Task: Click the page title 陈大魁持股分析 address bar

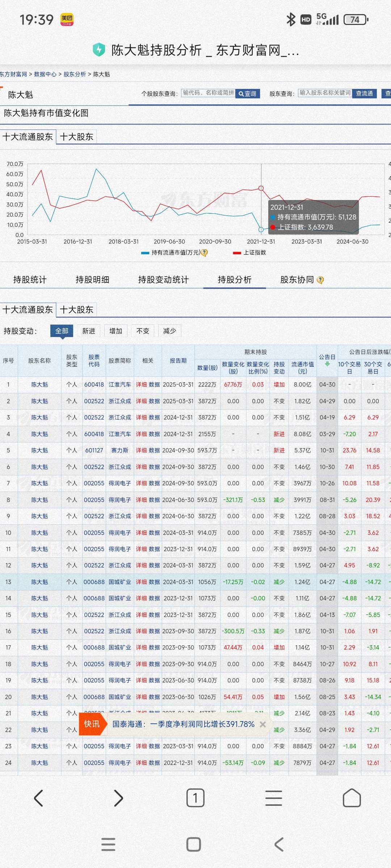Action: tap(205, 50)
